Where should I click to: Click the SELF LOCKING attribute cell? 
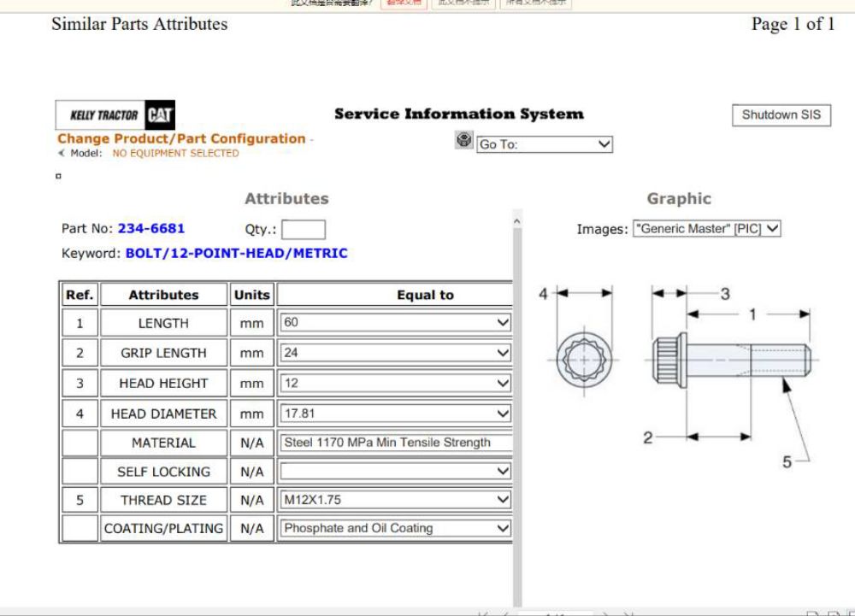163,472
